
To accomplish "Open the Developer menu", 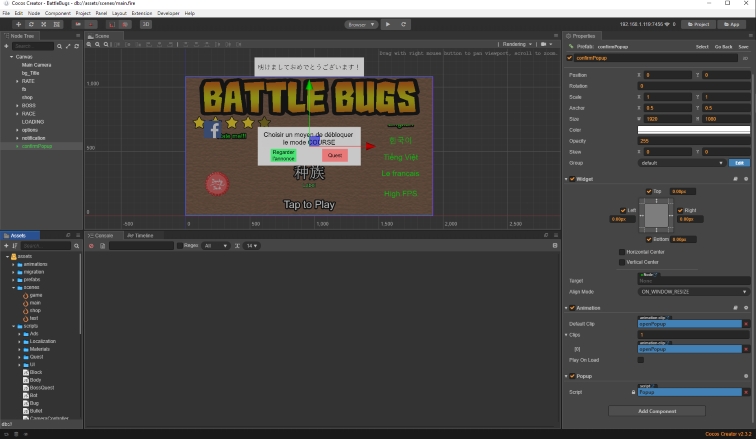I will tap(168, 13).
